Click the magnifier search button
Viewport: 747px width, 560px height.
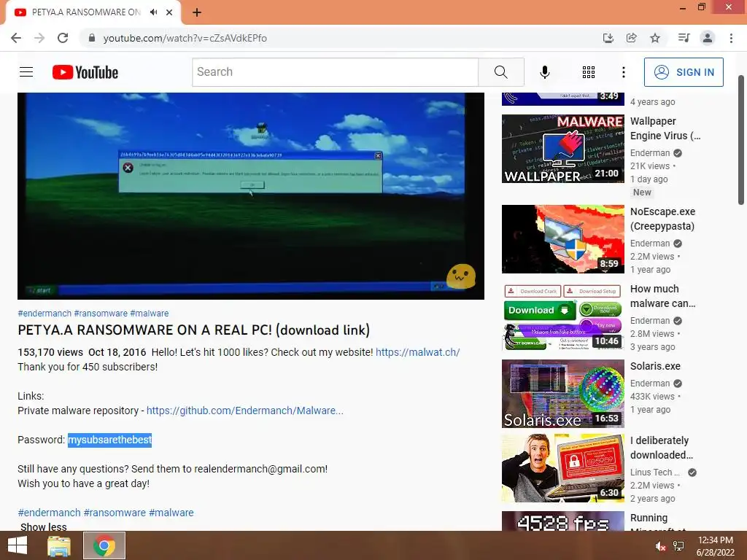pos(500,72)
